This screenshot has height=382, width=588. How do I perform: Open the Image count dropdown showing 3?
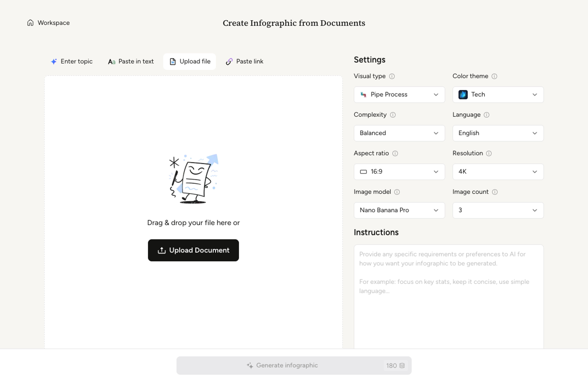(x=498, y=210)
